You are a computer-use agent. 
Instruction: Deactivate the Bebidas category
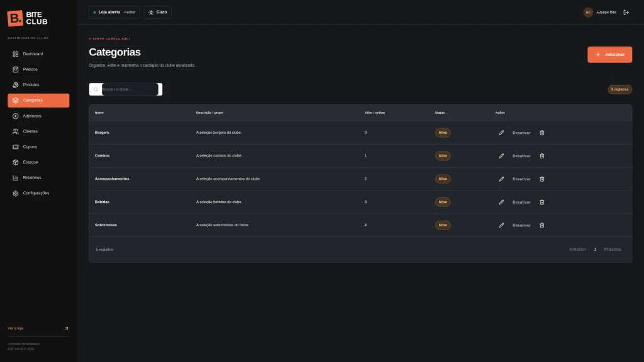(x=521, y=202)
